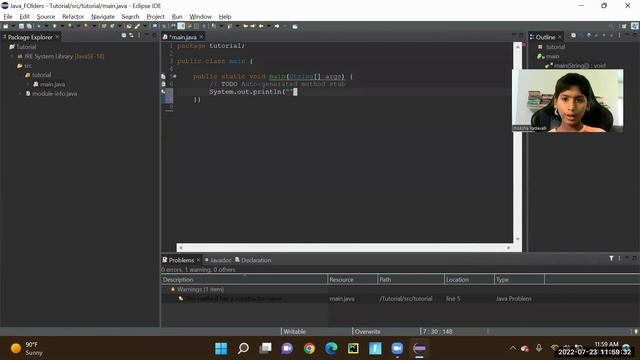Open the Edit menu
640x360 pixels.
pyautogui.click(x=24, y=16)
